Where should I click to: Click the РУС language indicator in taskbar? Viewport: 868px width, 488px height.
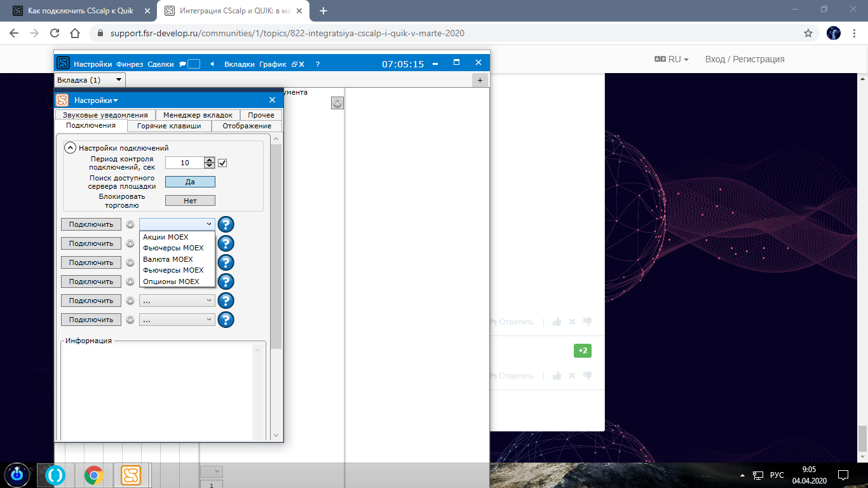point(777,475)
